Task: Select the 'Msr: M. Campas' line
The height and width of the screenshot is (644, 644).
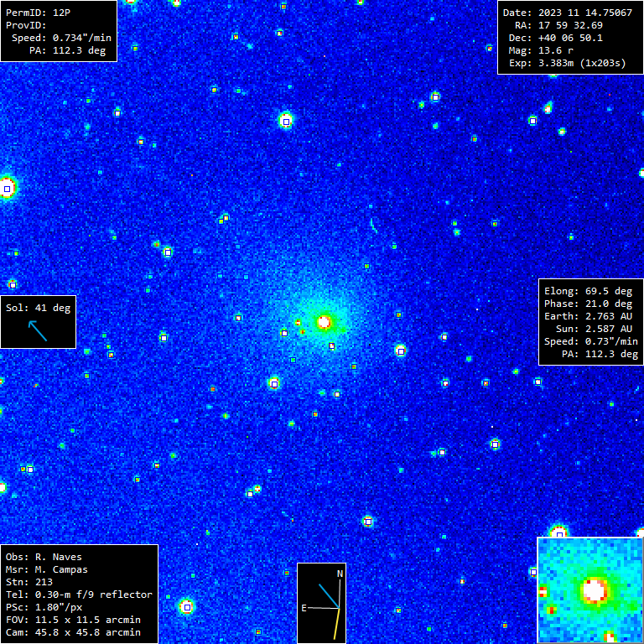Action: click(x=47, y=569)
